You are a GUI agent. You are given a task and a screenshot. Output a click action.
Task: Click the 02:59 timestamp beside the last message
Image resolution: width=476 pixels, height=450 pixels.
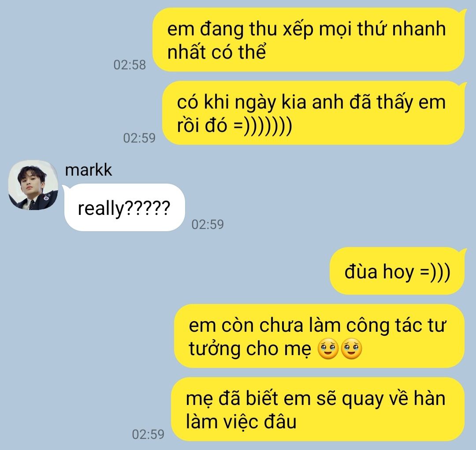coord(148,434)
